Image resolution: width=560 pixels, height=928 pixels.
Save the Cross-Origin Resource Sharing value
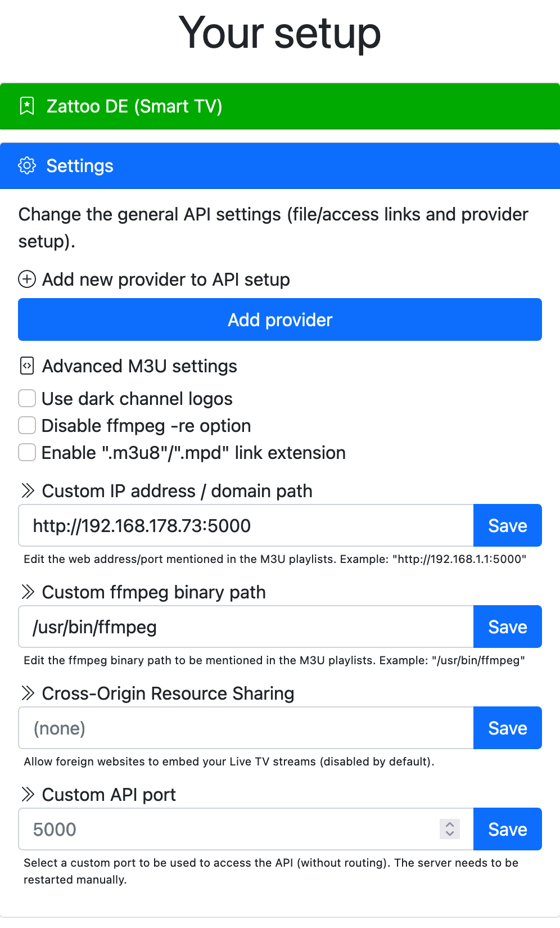click(508, 728)
